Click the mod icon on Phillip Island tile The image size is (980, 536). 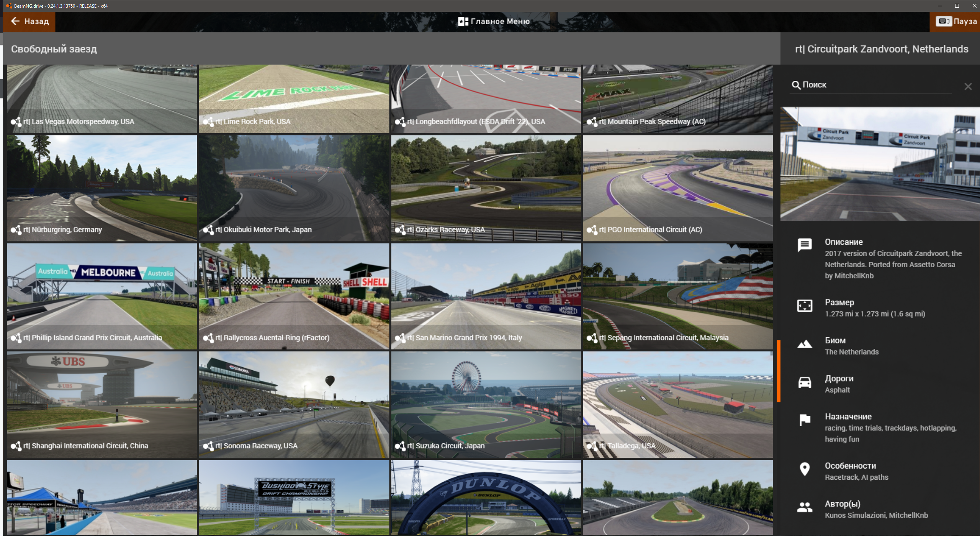tap(16, 338)
